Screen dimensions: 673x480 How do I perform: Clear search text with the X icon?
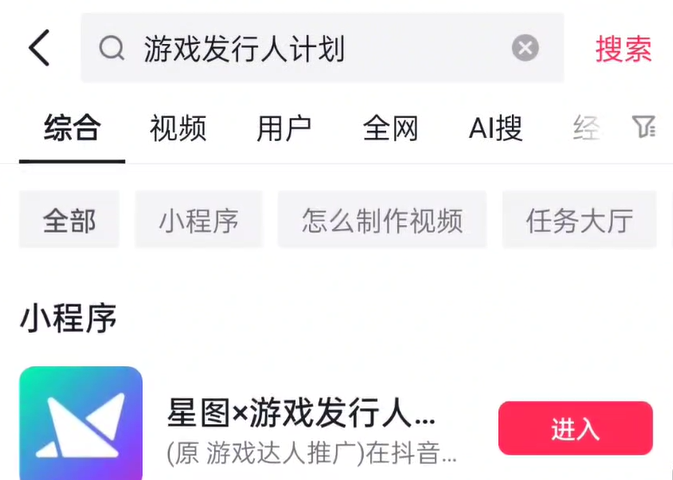pyautogui.click(x=525, y=48)
